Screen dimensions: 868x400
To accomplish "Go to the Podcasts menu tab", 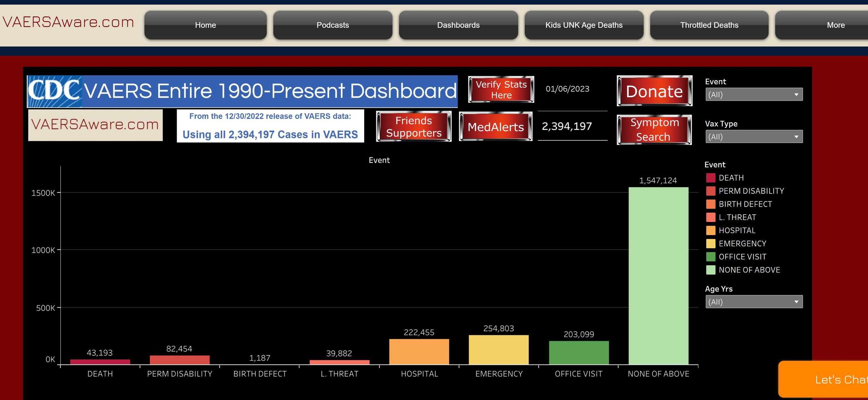I will (x=332, y=25).
